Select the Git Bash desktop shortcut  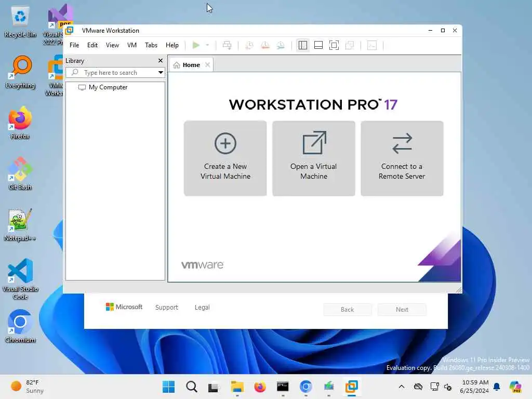[x=20, y=174]
